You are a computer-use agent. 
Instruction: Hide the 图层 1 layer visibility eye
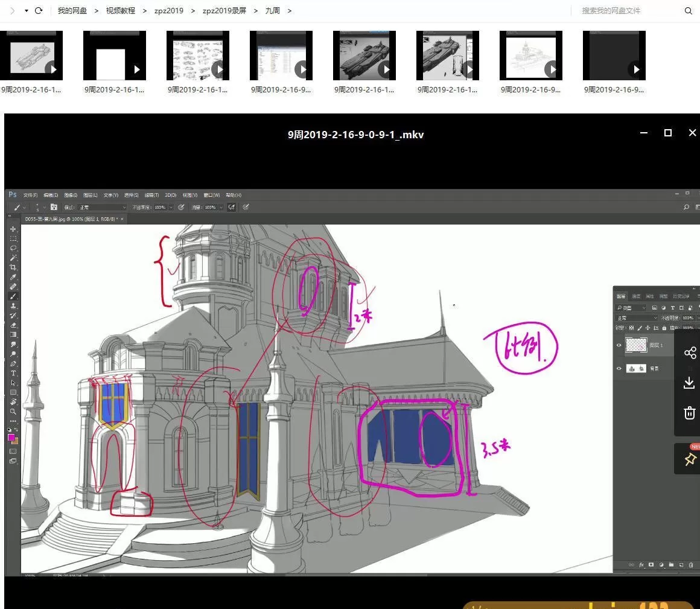pyautogui.click(x=619, y=345)
